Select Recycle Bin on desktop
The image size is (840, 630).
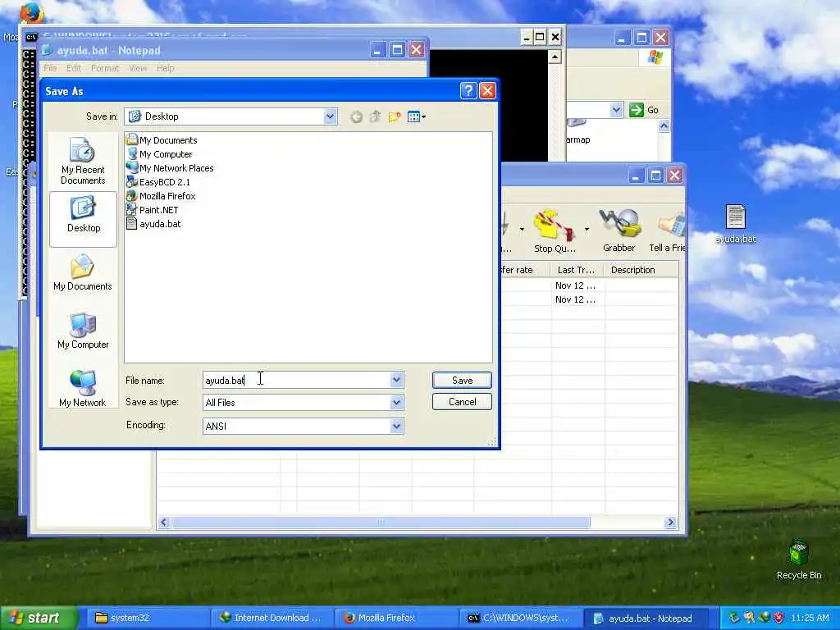pos(799,559)
